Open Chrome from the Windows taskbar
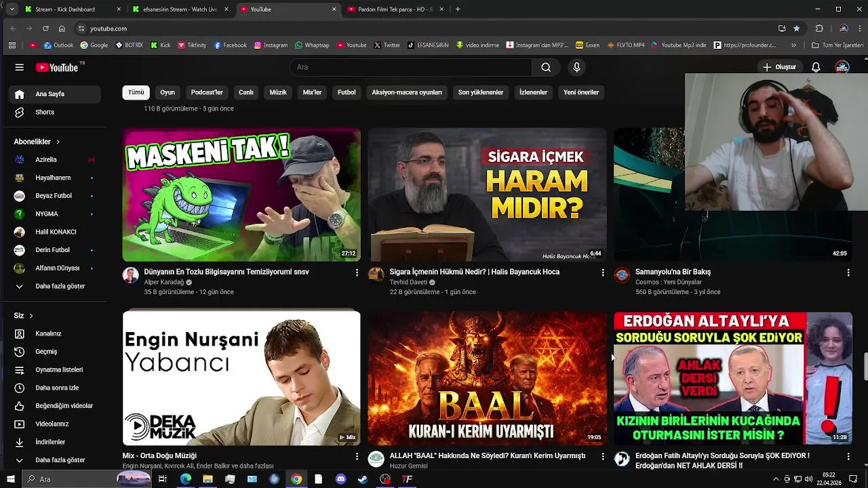 (296, 479)
